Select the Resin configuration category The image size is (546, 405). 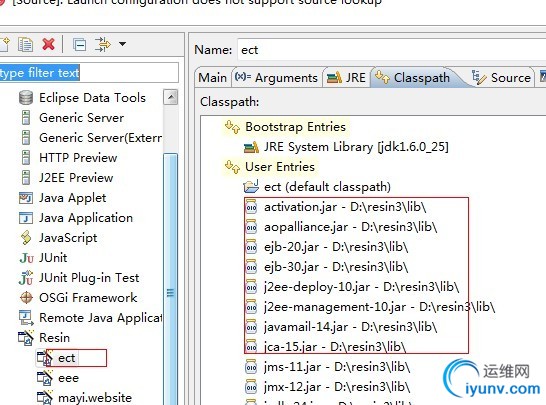coord(54,338)
